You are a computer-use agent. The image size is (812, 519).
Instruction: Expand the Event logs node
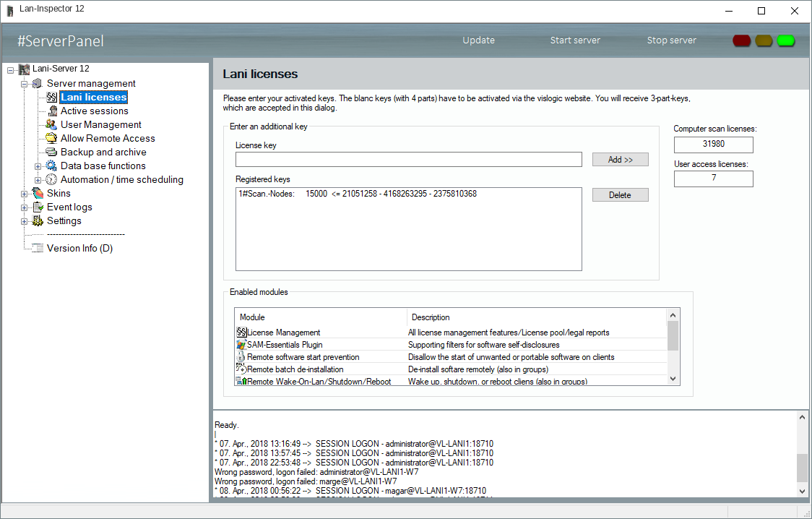[x=24, y=207]
